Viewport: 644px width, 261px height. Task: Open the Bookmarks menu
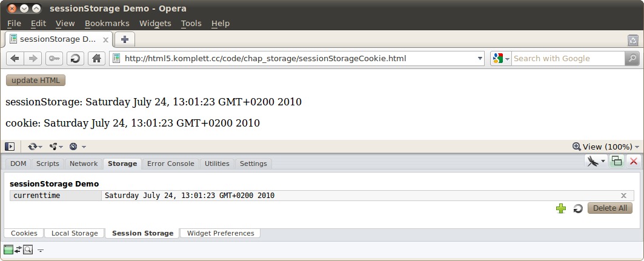click(107, 23)
